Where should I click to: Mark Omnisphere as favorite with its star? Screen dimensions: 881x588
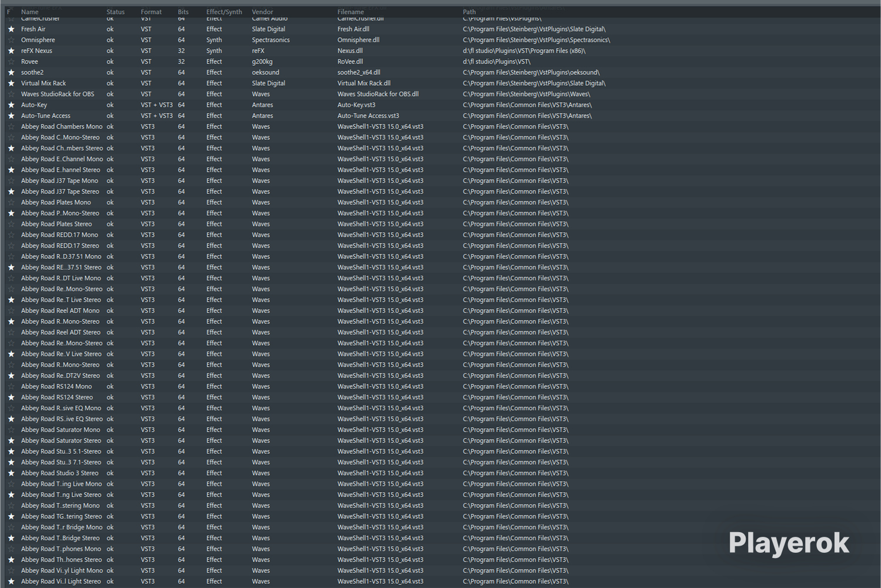tap(11, 40)
